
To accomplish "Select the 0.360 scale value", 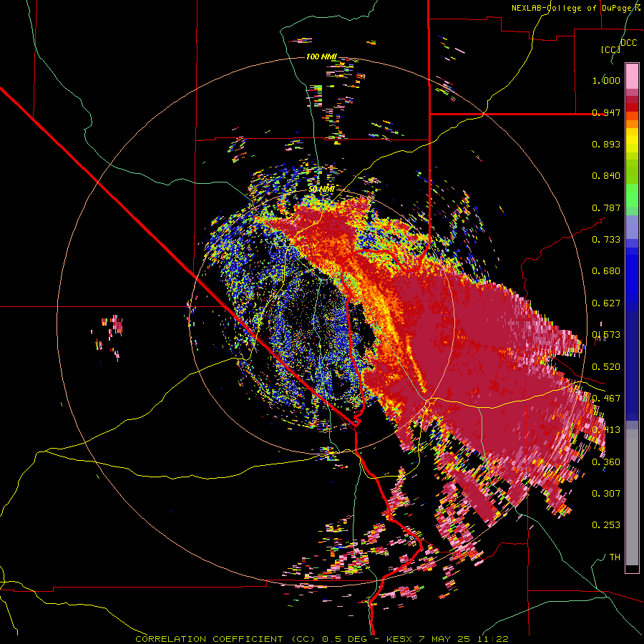I will (x=606, y=462).
